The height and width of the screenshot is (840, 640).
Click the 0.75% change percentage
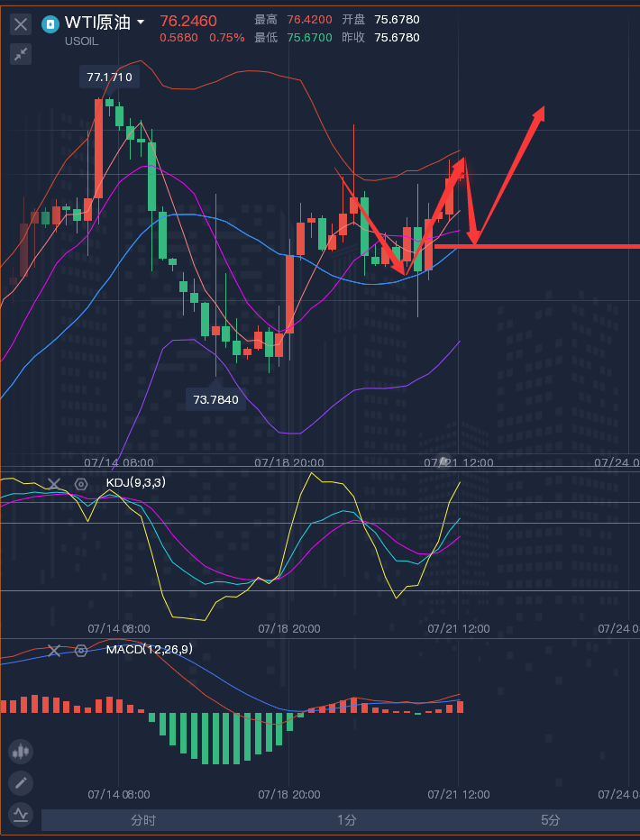pos(227,38)
